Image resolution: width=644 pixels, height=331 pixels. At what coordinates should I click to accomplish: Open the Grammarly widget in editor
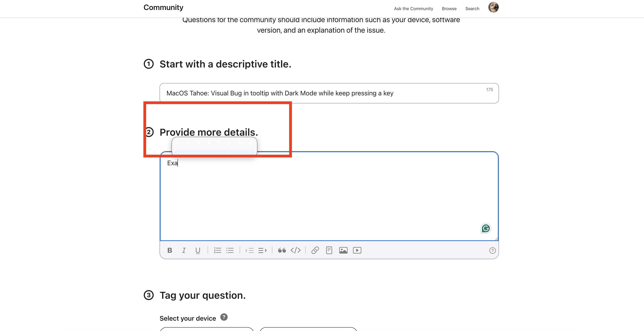coord(486,228)
